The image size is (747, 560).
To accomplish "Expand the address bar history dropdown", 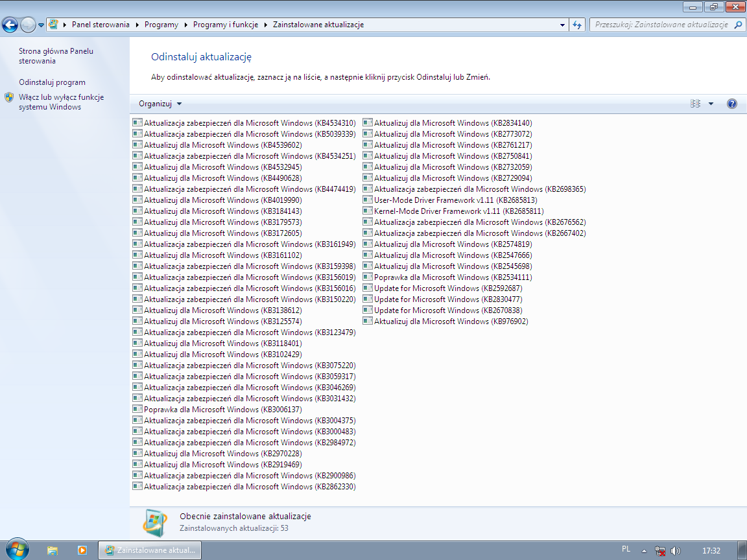I will click(562, 25).
